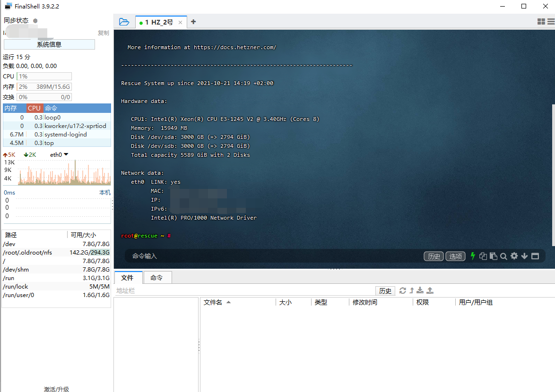Click the upload icon in the file panel
This screenshot has height=392, width=555.
[430, 290]
